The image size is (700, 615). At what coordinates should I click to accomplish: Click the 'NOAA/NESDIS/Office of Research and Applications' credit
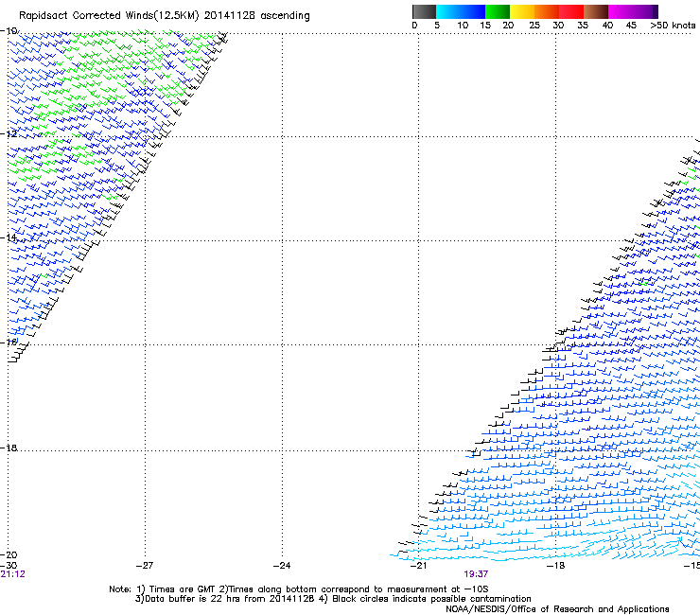click(x=557, y=609)
